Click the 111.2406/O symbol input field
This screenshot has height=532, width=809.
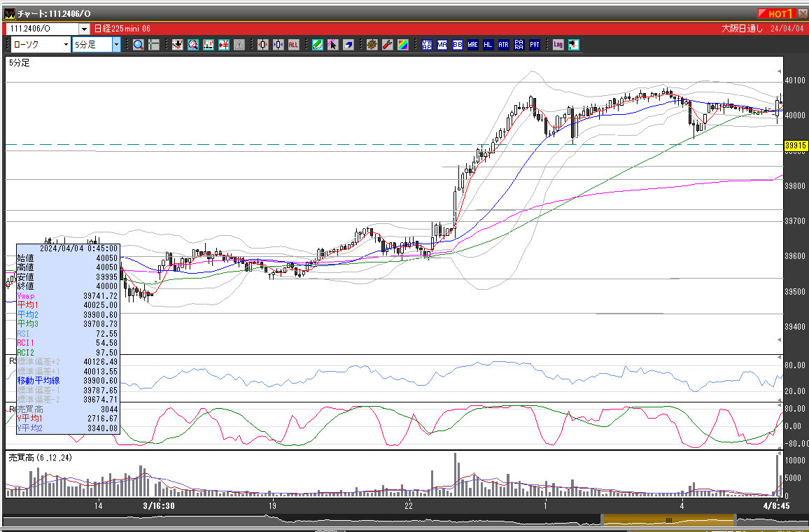pyautogui.click(x=42, y=29)
